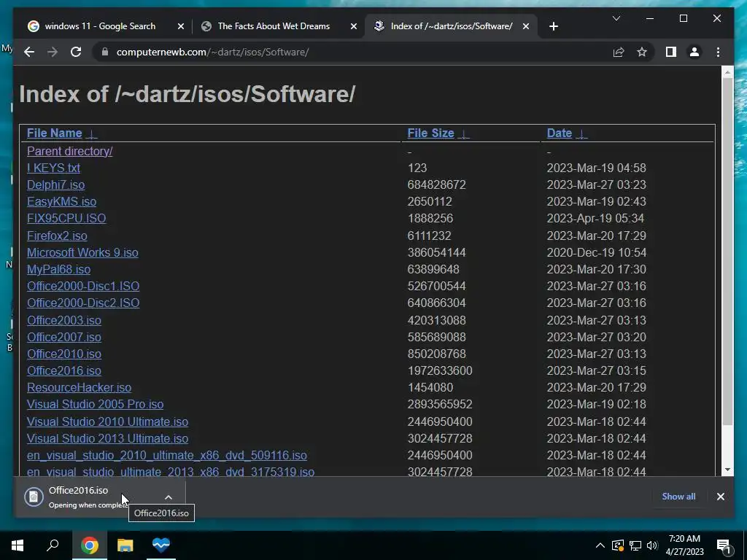The width and height of the screenshot is (747, 560).
Task: Click the Office2003.iso link
Action: (x=64, y=321)
